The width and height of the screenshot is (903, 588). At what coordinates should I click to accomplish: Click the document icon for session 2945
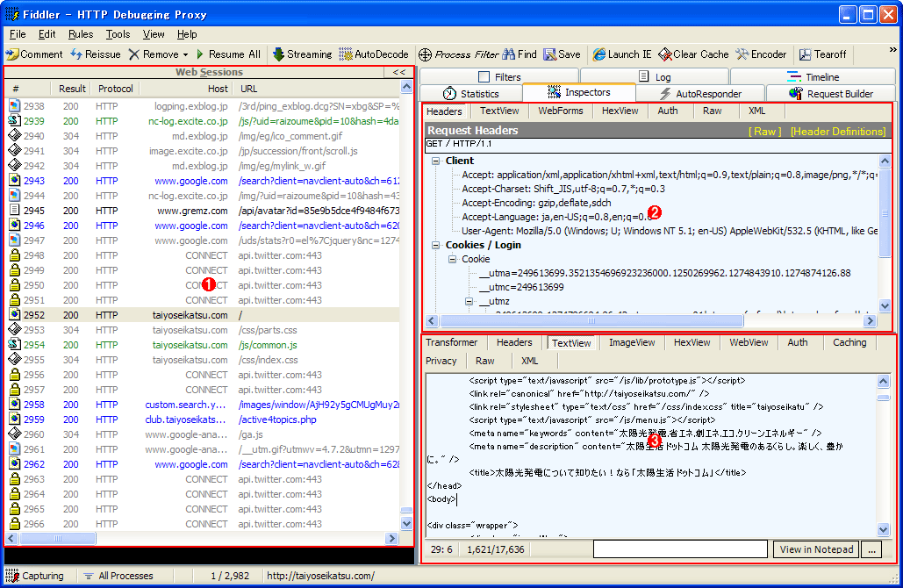point(14,210)
